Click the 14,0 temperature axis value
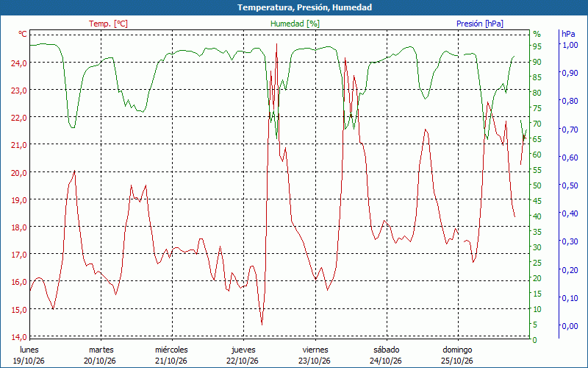The height and width of the screenshot is (368, 588). click(19, 337)
